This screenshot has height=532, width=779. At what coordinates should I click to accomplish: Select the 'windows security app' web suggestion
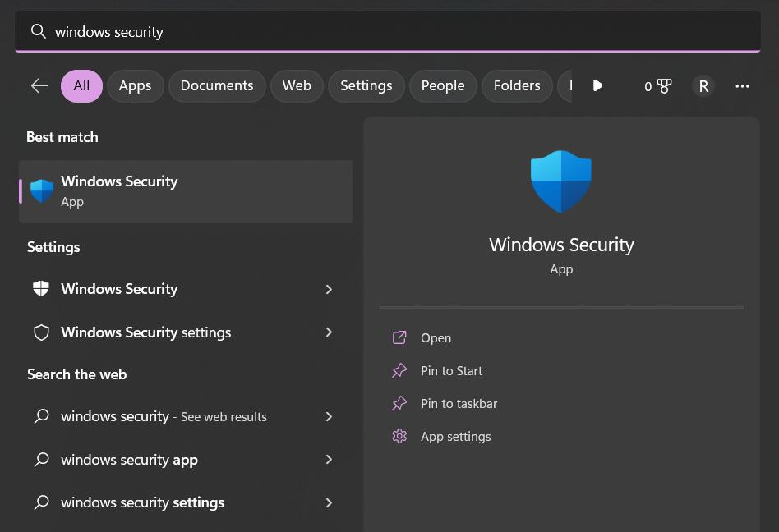186,460
